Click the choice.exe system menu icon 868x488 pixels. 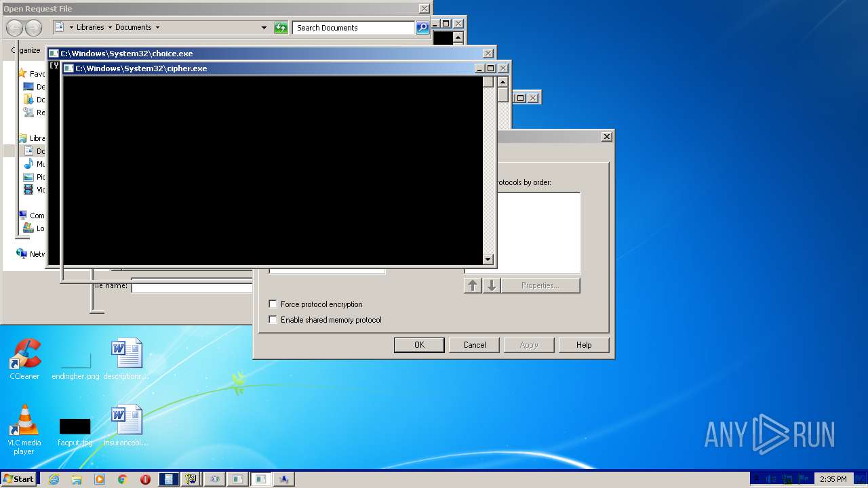pyautogui.click(x=54, y=53)
